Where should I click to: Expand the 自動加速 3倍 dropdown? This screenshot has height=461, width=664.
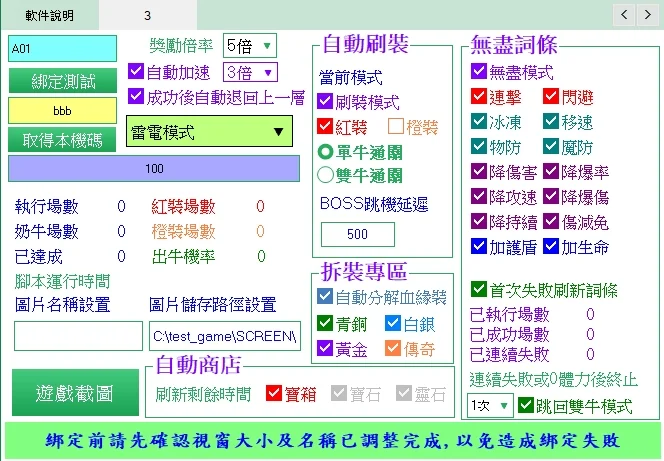tap(249, 72)
